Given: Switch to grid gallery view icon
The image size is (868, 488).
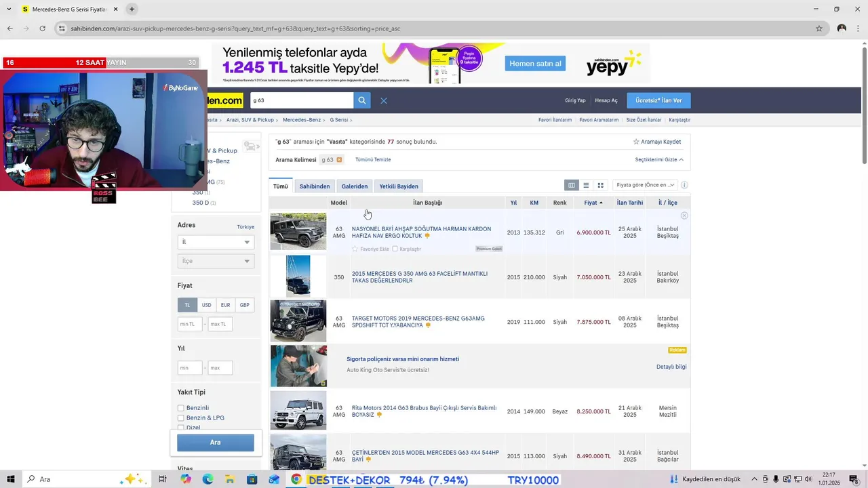Looking at the screenshot, I should [600, 185].
